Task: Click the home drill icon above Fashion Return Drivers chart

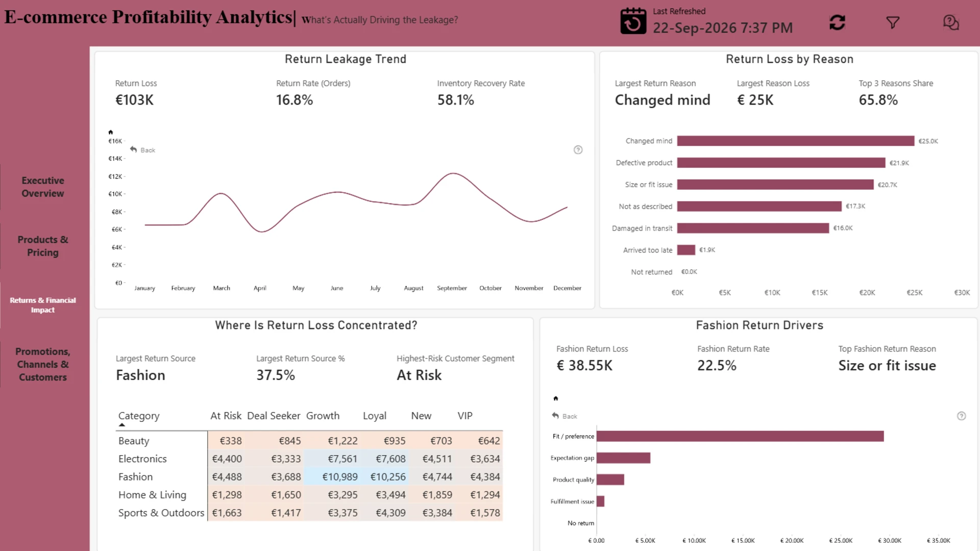Action: pos(556,398)
